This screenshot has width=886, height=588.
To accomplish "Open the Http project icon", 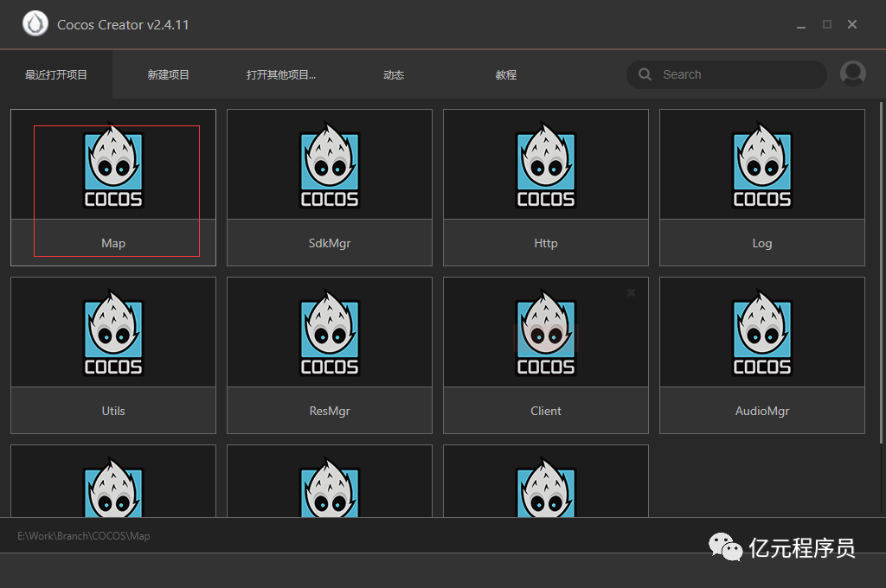I will tap(546, 165).
